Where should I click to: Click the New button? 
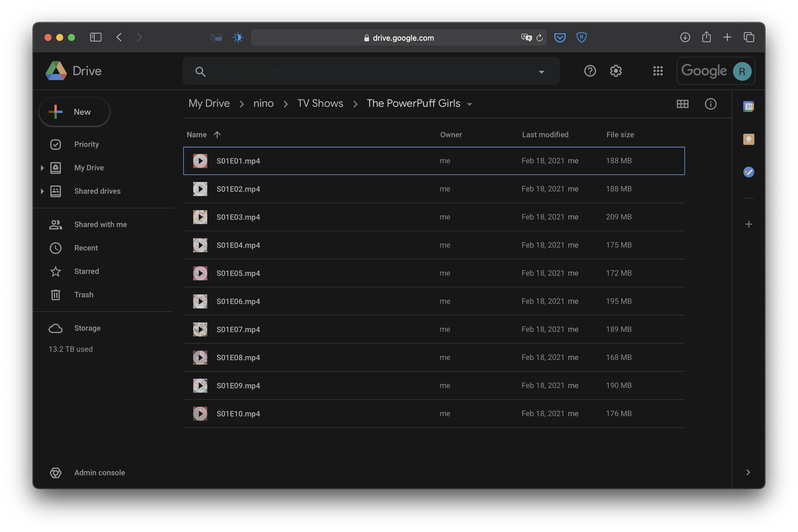click(x=74, y=112)
